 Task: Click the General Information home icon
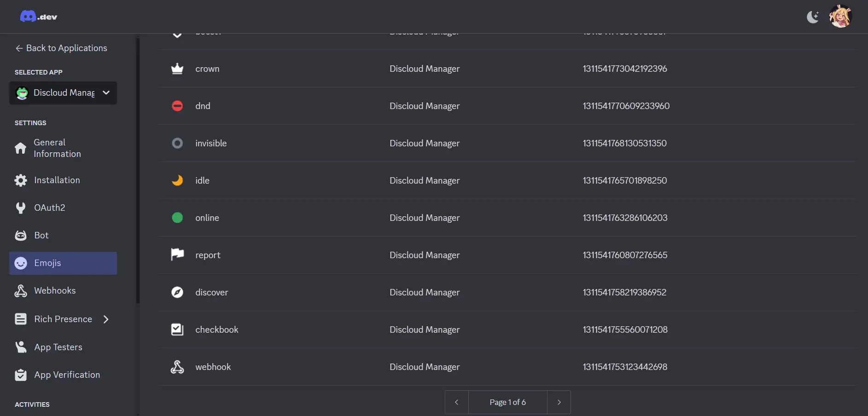pyautogui.click(x=21, y=148)
